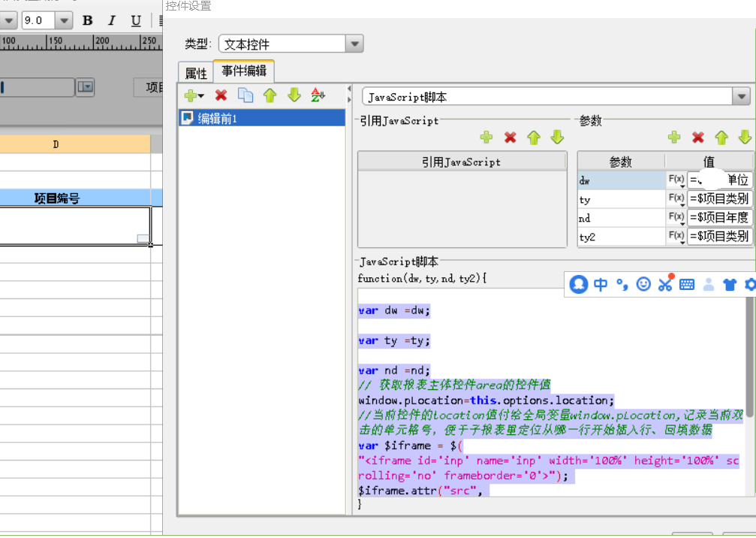Edit the nd value =$项目年度

click(x=719, y=218)
